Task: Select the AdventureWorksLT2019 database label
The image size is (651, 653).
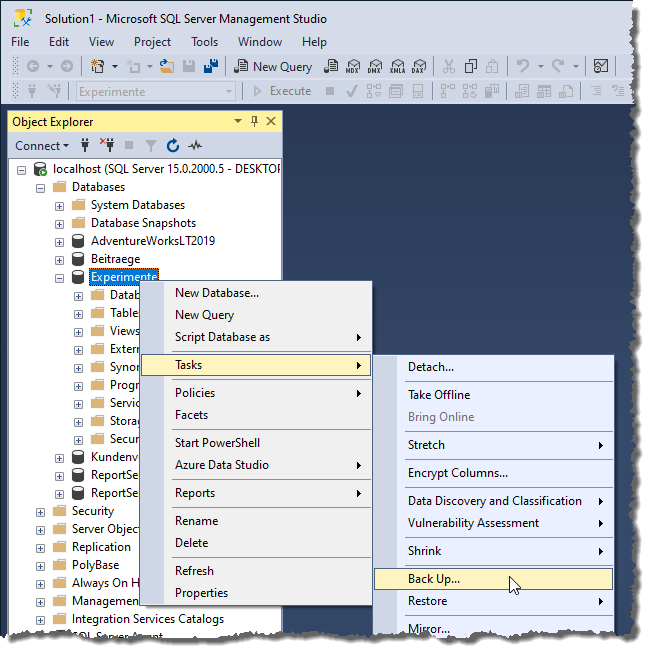Action: (153, 241)
